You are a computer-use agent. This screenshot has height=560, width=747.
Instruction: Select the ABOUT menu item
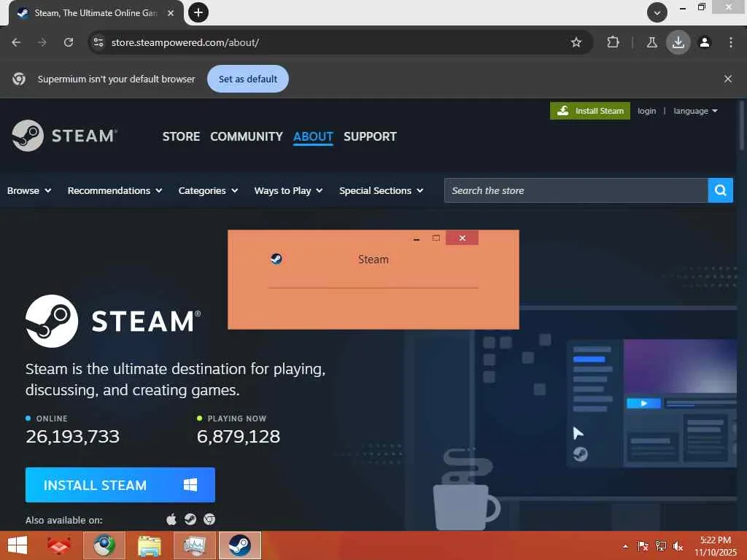pyautogui.click(x=313, y=136)
